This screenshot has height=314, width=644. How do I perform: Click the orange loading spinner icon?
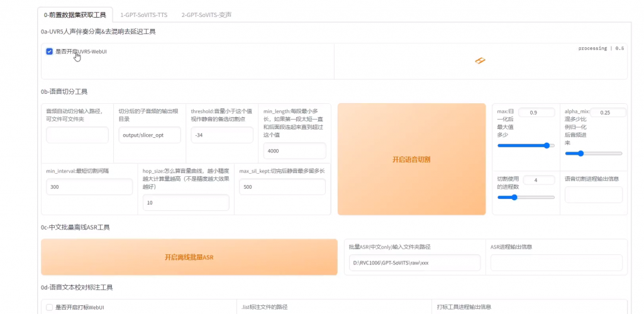point(480,60)
